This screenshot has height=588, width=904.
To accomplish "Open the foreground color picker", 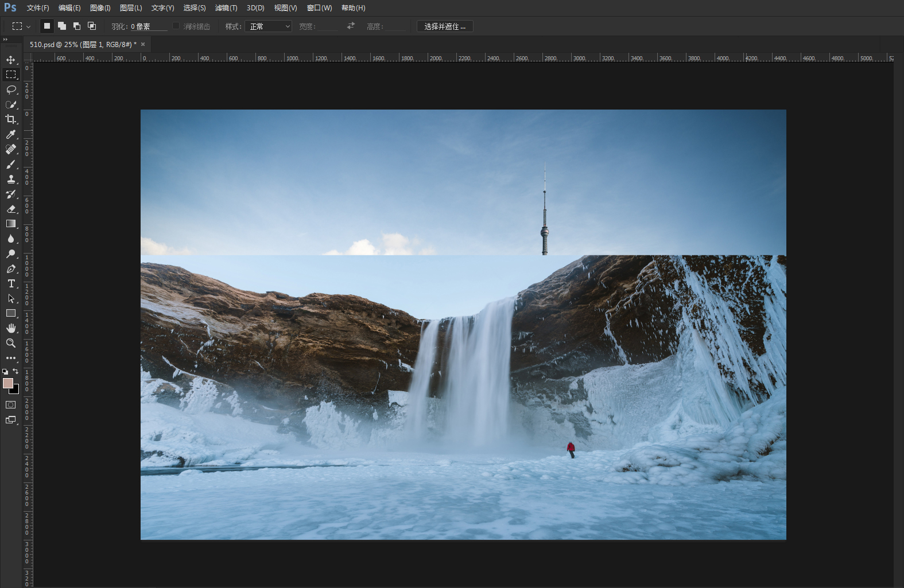I will pyautogui.click(x=7, y=383).
